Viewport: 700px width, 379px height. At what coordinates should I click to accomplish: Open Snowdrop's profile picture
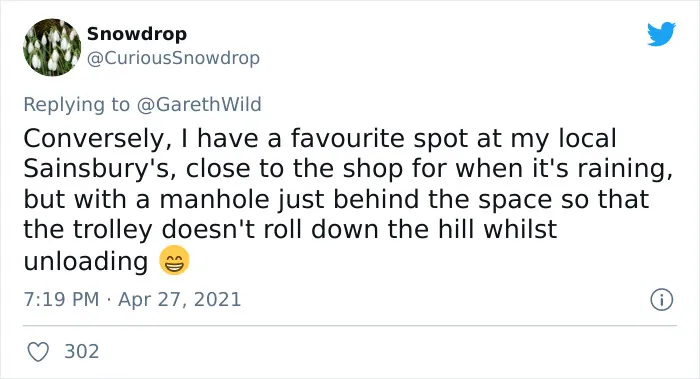[x=52, y=47]
